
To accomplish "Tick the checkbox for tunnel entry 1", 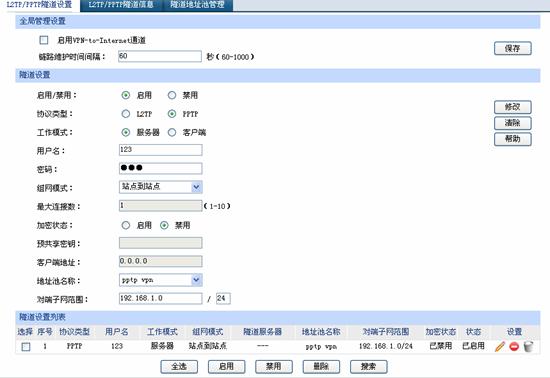I will coord(26,346).
